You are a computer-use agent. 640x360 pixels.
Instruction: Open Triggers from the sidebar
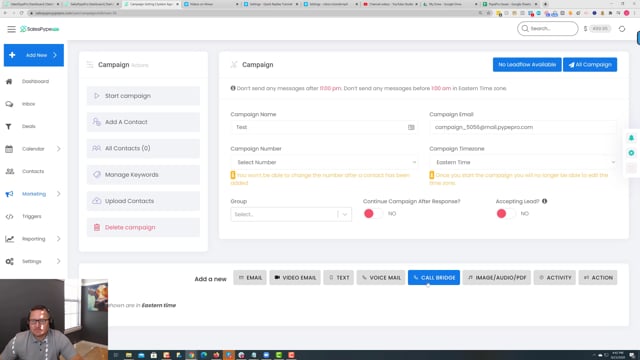[x=32, y=216]
